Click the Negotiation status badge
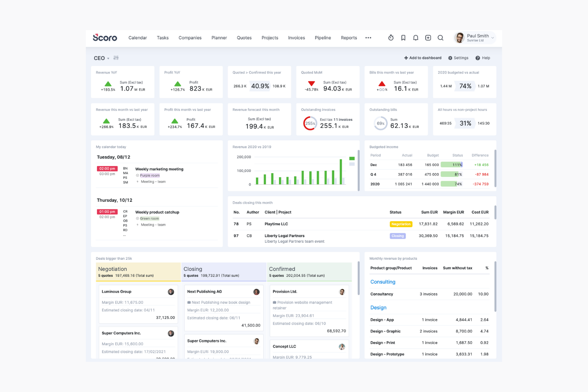The width and height of the screenshot is (588, 392). [x=401, y=224]
